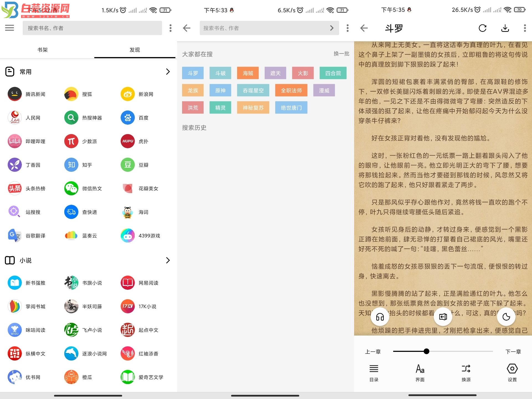Open Sohu (搜狐) site icon

tap(71, 94)
